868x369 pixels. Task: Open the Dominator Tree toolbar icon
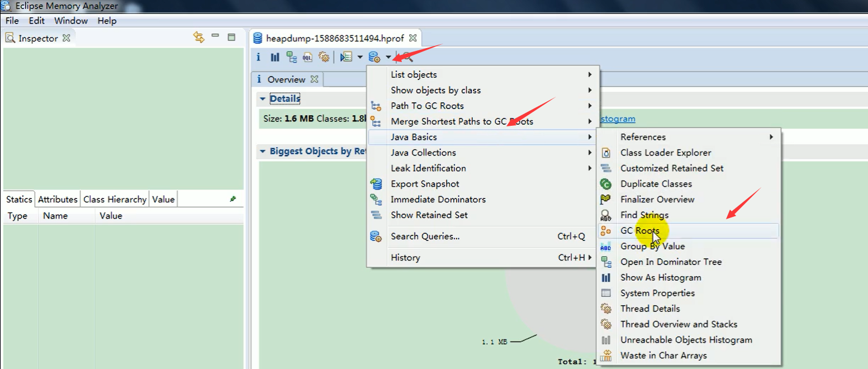(291, 57)
